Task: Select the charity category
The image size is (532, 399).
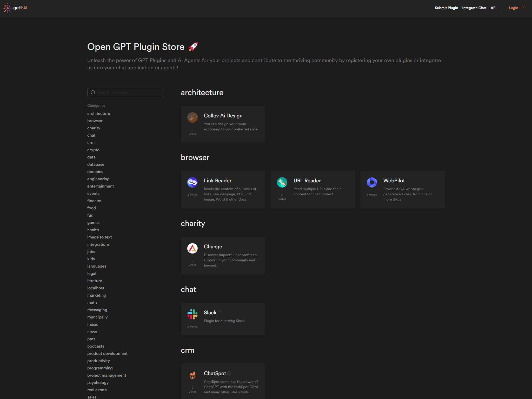Action: point(94,128)
